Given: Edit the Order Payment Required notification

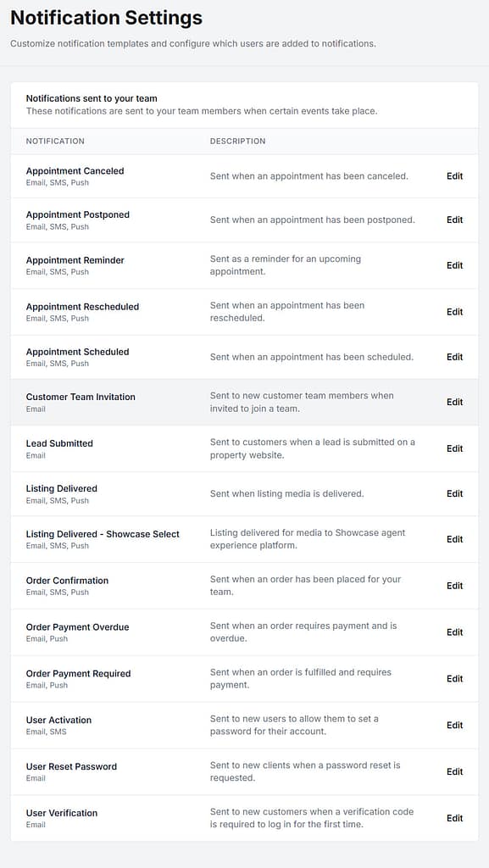Looking at the screenshot, I should click(x=454, y=678).
